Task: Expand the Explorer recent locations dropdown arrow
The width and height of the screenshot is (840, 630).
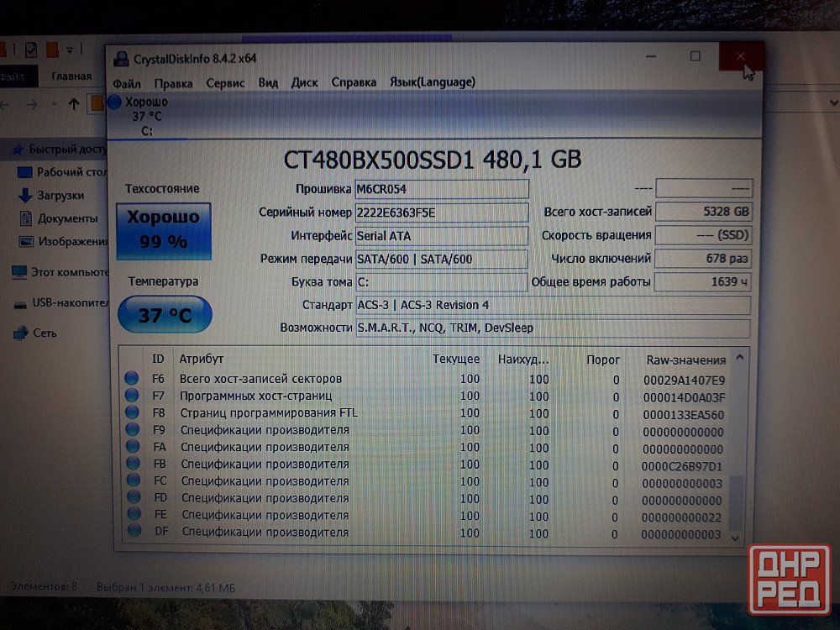Action: tap(55, 104)
